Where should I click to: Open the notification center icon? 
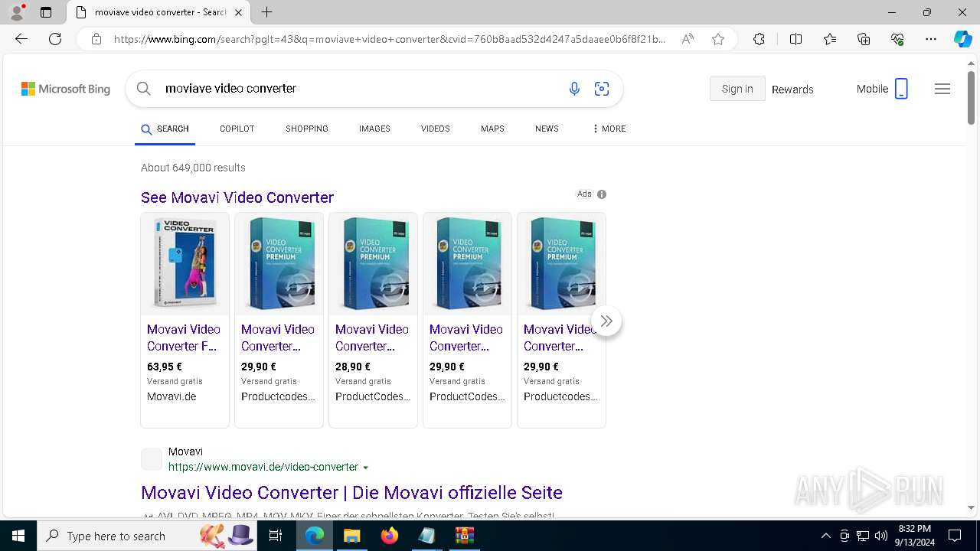955,536
